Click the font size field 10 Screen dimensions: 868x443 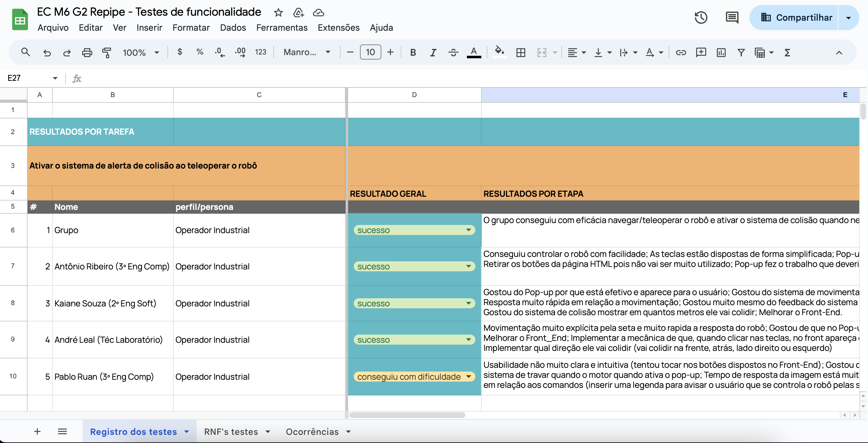point(370,52)
